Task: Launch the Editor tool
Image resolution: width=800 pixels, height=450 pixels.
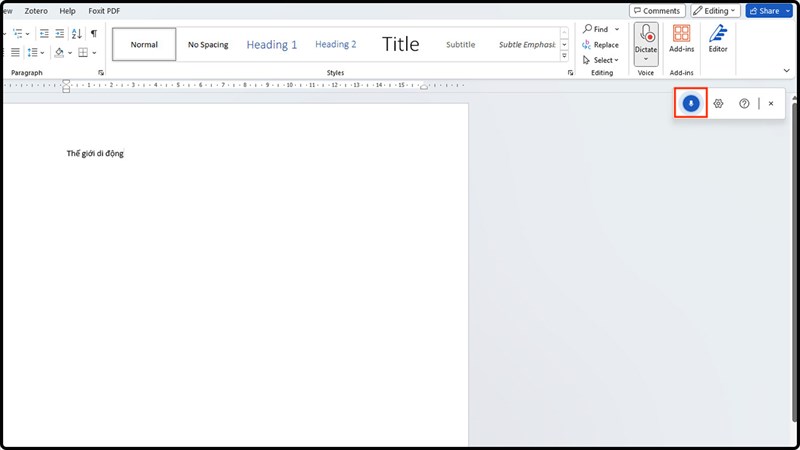Action: pos(718,39)
